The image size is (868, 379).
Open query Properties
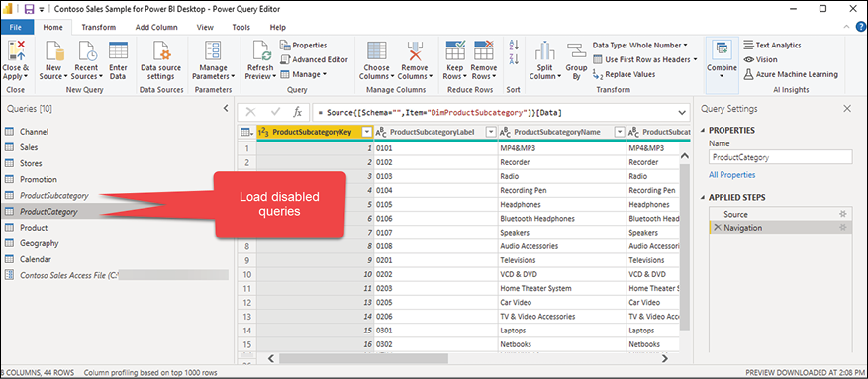click(304, 45)
